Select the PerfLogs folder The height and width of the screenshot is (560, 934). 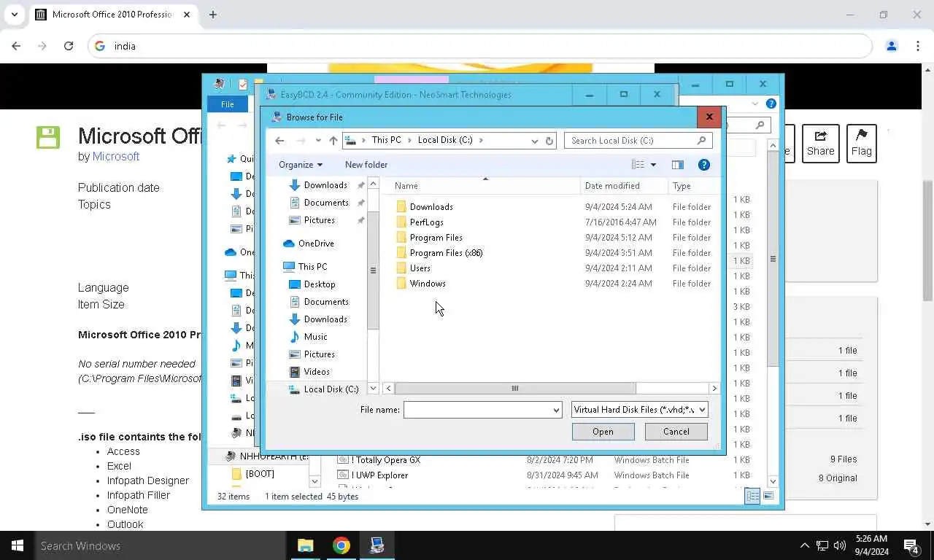point(426,222)
